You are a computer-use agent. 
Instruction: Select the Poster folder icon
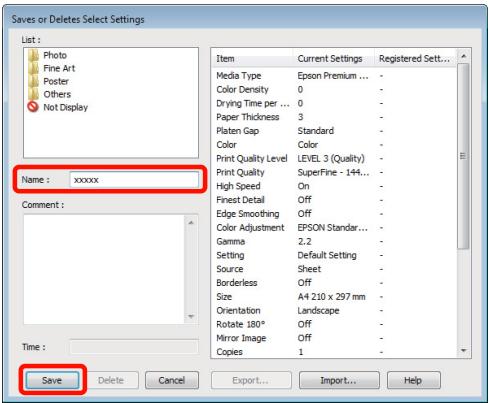[33, 81]
